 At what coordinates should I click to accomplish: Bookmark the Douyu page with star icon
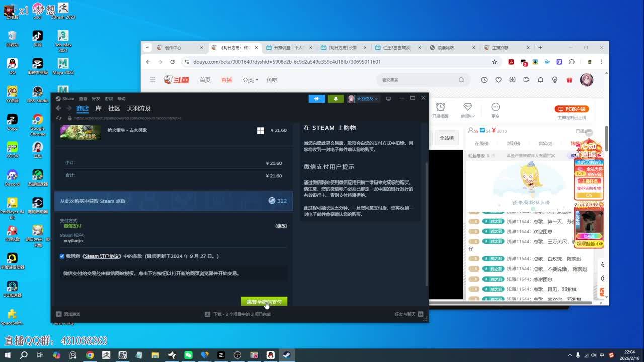[x=494, y=62]
